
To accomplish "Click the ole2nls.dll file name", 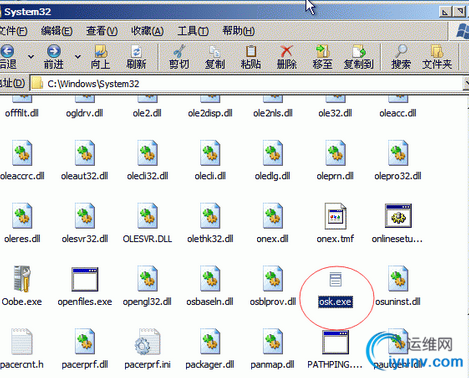I will click(273, 113).
